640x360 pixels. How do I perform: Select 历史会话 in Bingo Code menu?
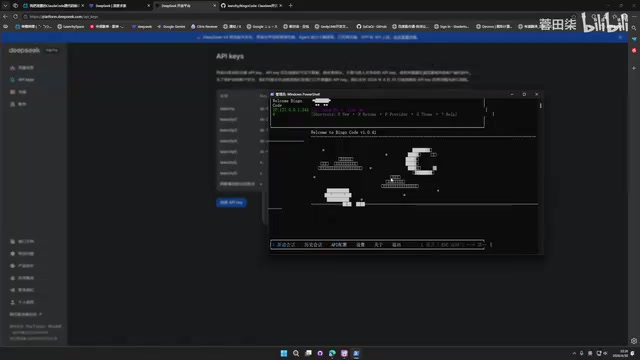tap(313, 245)
